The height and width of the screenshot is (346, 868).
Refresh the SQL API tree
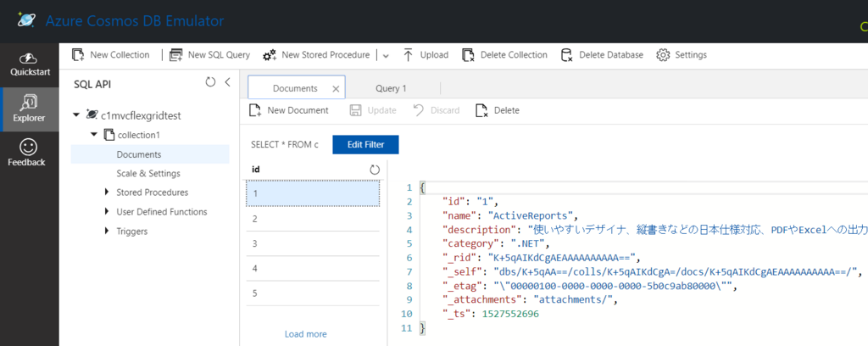click(x=210, y=82)
